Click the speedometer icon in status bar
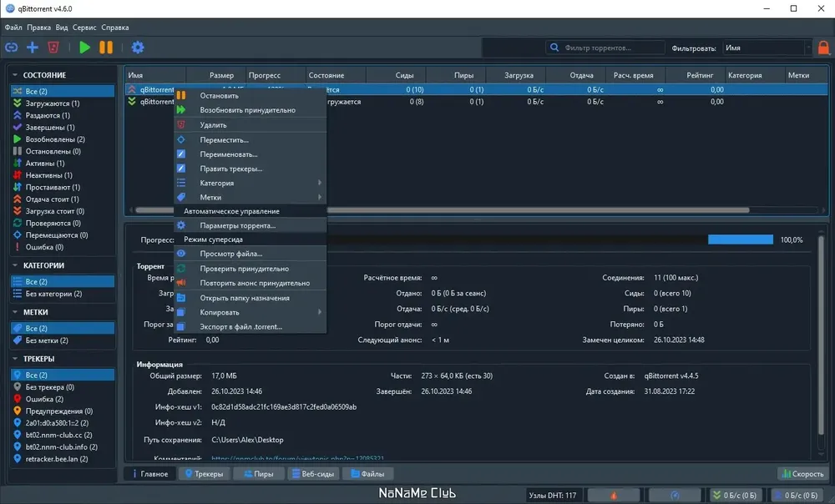The width and height of the screenshot is (835, 504). (x=675, y=496)
